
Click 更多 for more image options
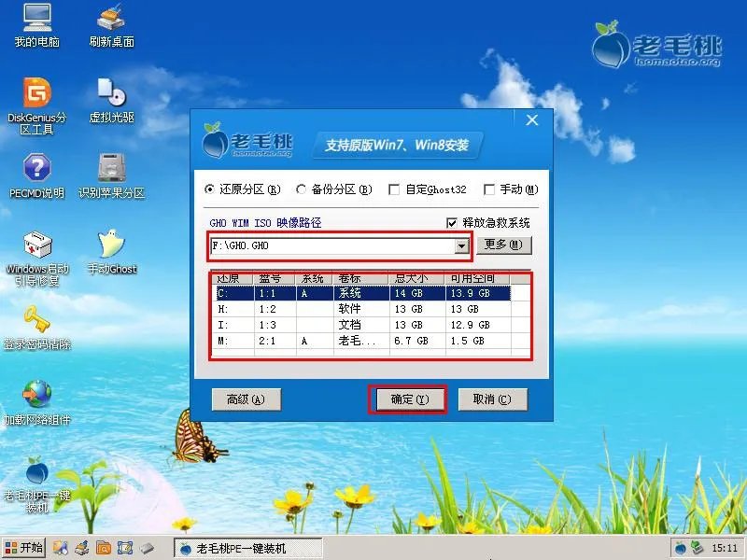(x=504, y=244)
